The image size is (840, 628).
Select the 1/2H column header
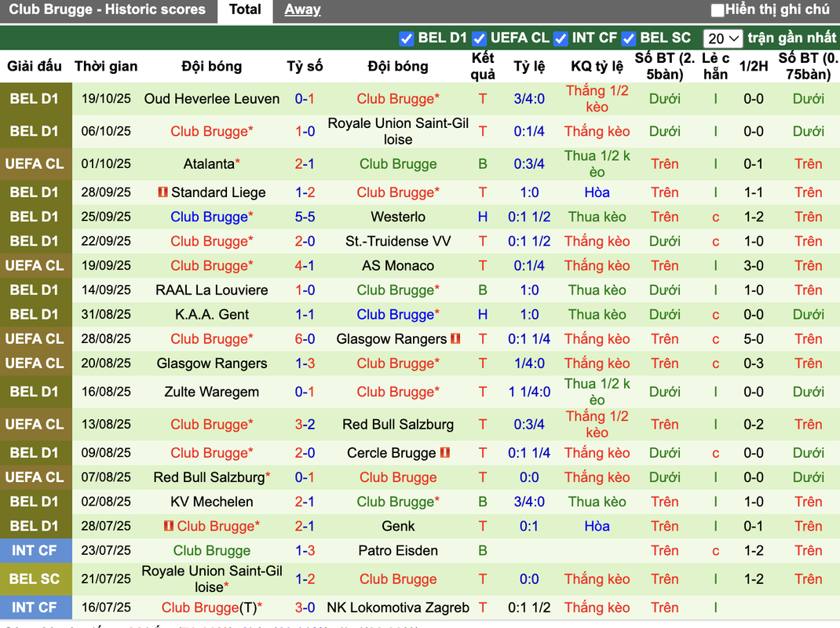pyautogui.click(x=753, y=66)
